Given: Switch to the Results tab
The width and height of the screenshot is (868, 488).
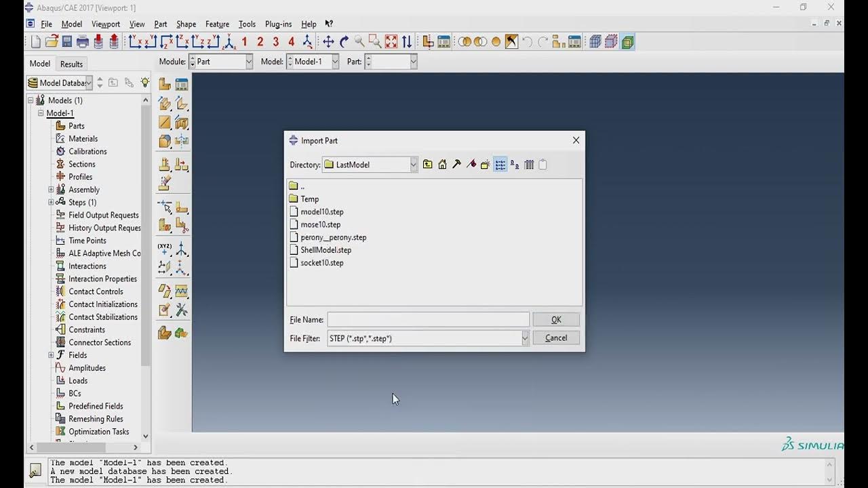Looking at the screenshot, I should [x=71, y=64].
